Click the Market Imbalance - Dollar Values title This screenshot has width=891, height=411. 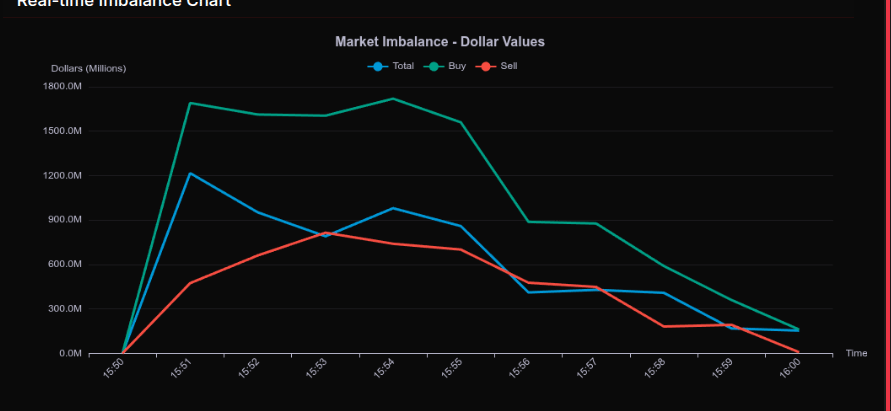[439, 42]
